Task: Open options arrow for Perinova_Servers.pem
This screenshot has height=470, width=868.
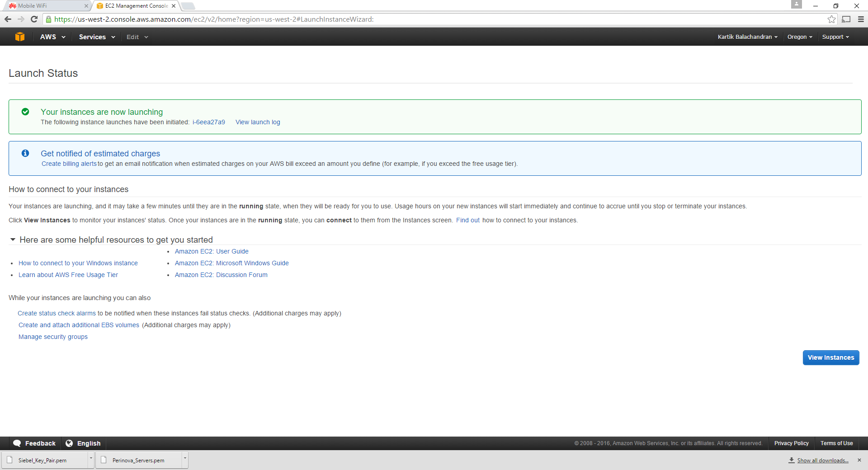Action: (x=185, y=459)
